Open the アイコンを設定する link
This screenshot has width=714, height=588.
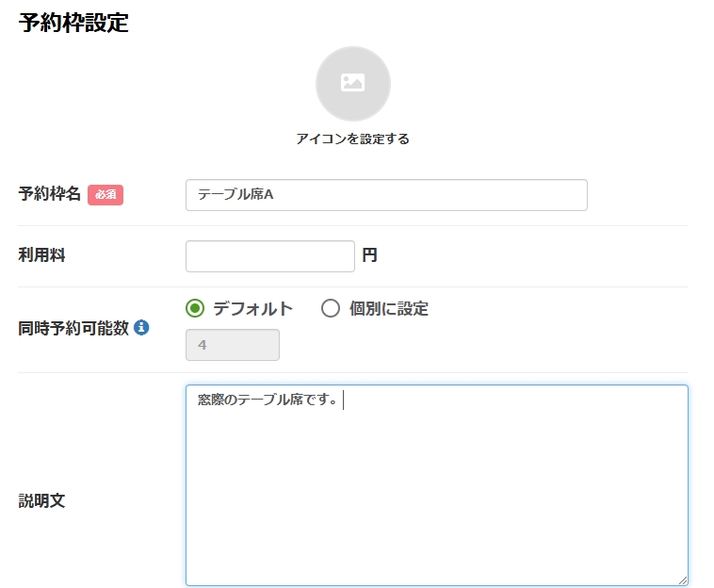pyautogui.click(x=352, y=139)
